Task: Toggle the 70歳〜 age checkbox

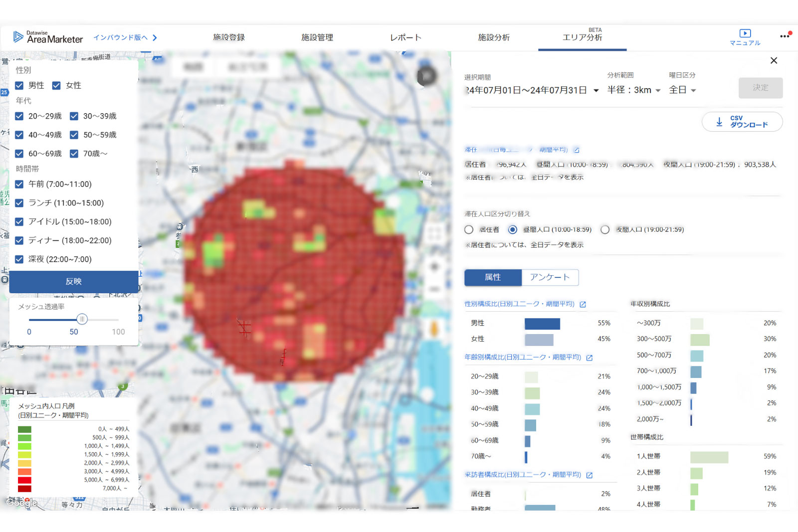Action: tap(74, 154)
